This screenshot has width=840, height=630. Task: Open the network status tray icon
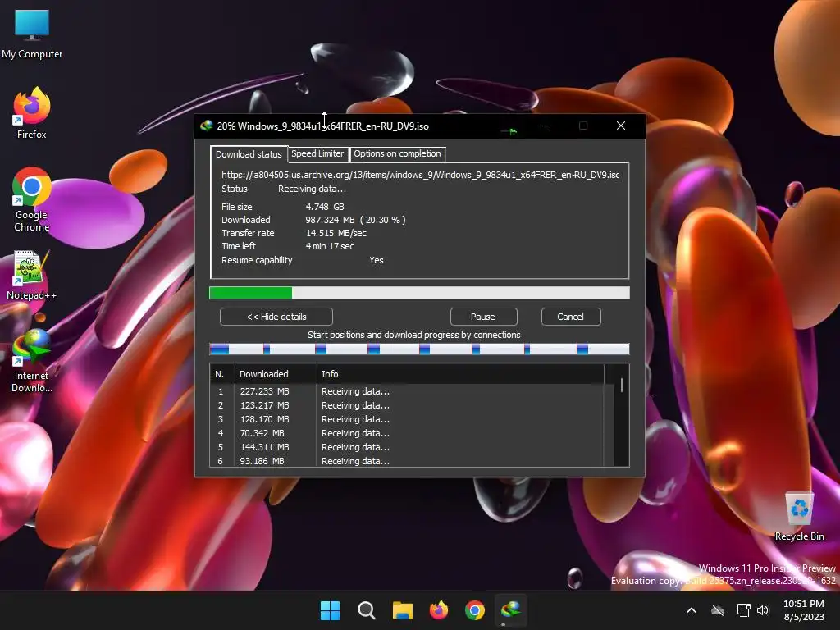coord(743,610)
